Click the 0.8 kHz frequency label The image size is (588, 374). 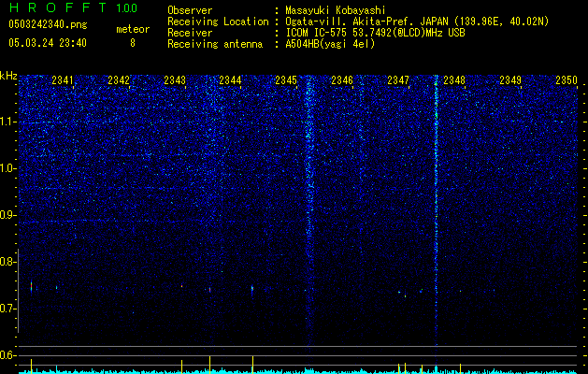click(x=7, y=262)
